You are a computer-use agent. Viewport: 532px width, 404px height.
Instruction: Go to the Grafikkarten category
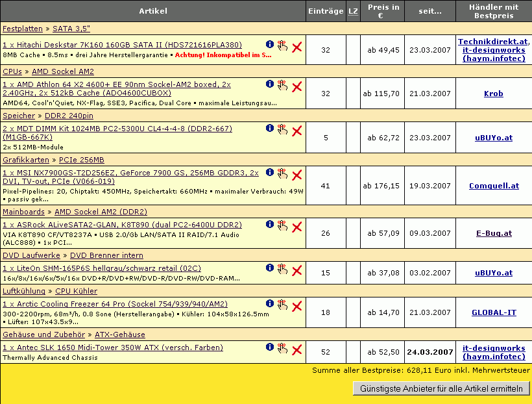pos(26,160)
